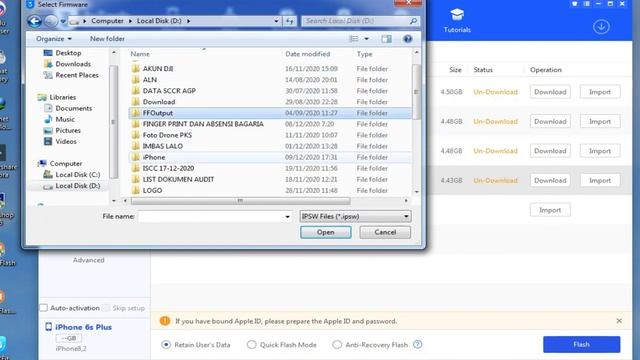Open Documents library in navigation pane
This screenshot has height=360, width=640.
click(68, 108)
